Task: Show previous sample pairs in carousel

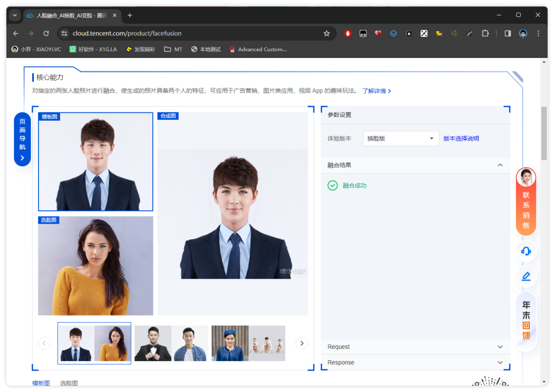Action: pos(44,343)
